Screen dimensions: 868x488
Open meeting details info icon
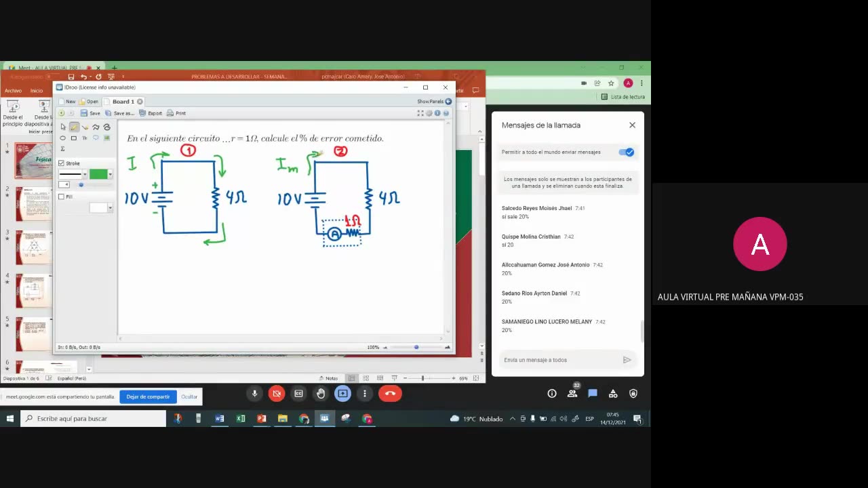[x=552, y=393]
